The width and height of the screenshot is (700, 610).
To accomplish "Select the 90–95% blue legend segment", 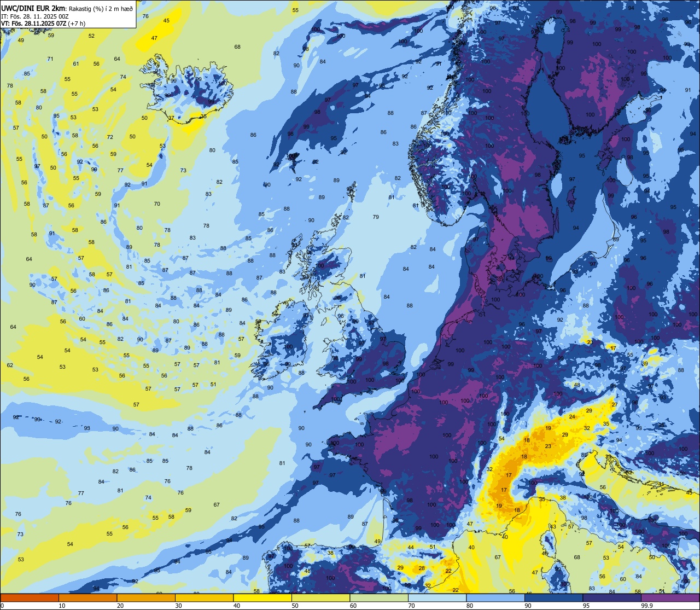I will pos(553,597).
